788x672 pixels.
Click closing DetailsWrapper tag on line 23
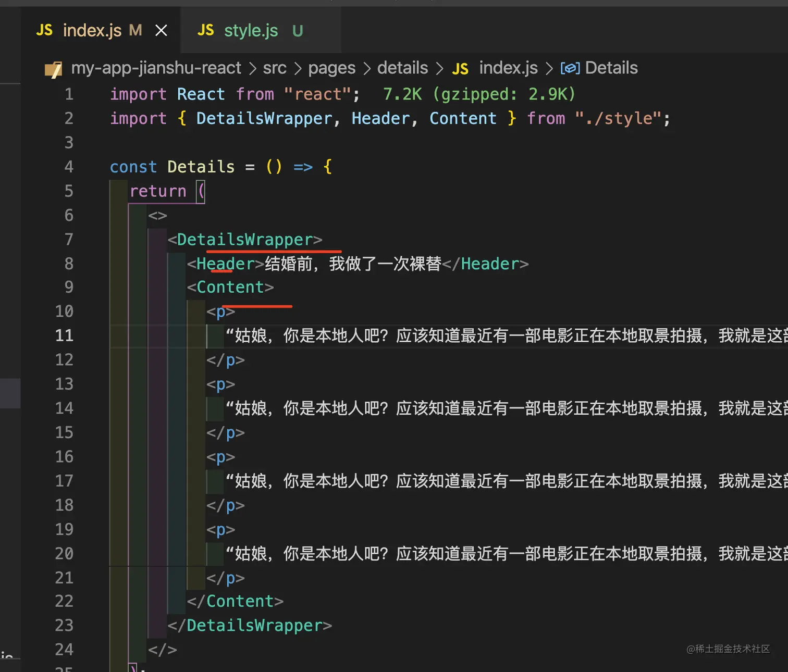(250, 626)
